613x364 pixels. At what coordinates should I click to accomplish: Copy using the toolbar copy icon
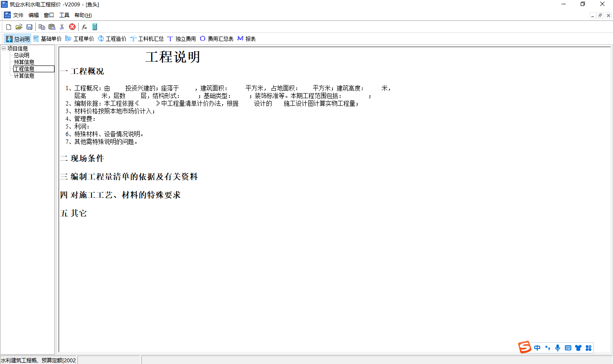42,27
